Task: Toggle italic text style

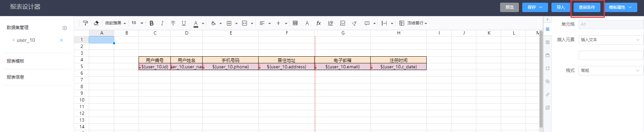Action: [162, 23]
